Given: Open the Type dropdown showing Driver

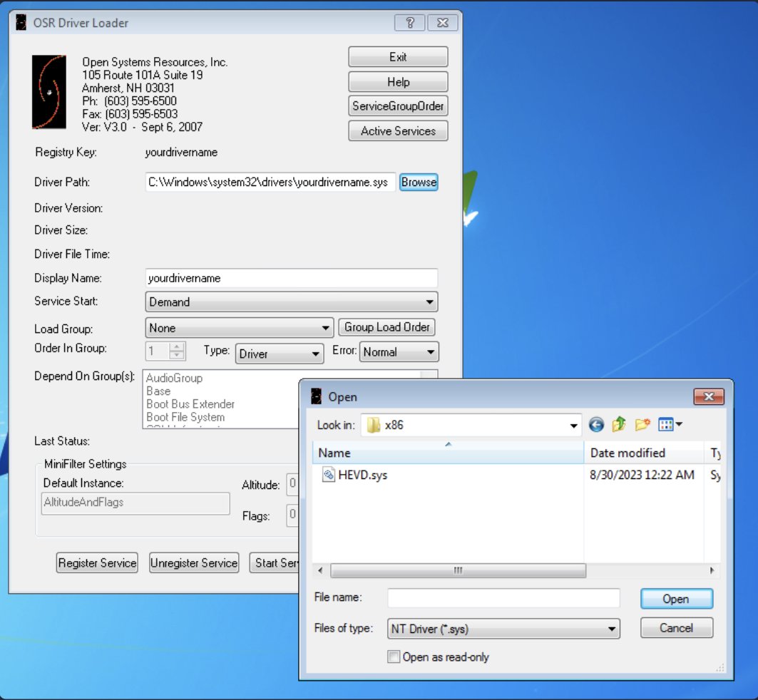Looking at the screenshot, I should [x=280, y=354].
